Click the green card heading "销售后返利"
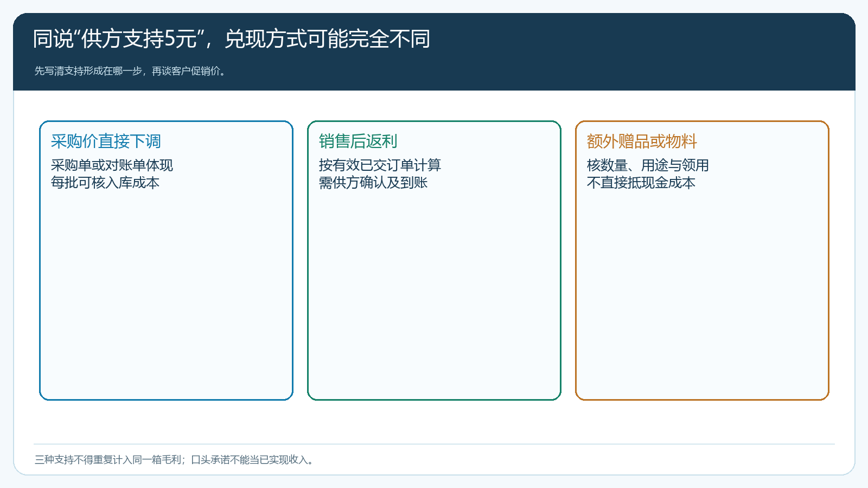The width and height of the screenshot is (868, 488). click(x=358, y=141)
